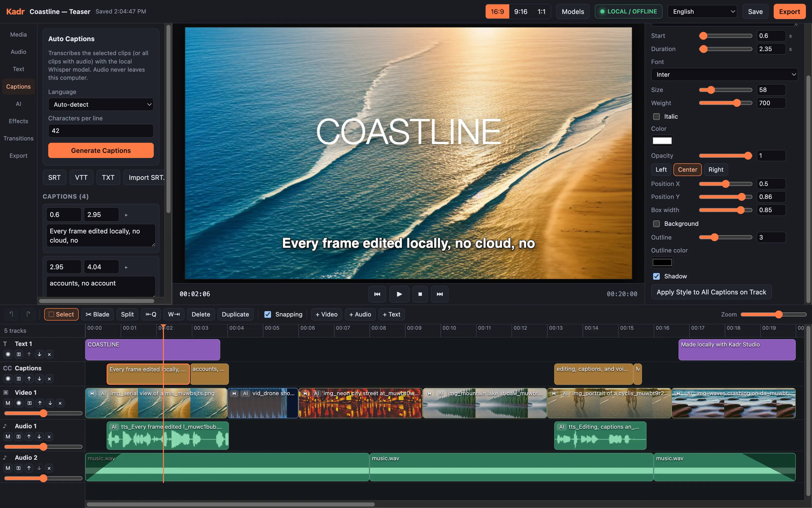Jump to start with skip-back button
Viewport: 812px width, 508px height.
point(377,294)
